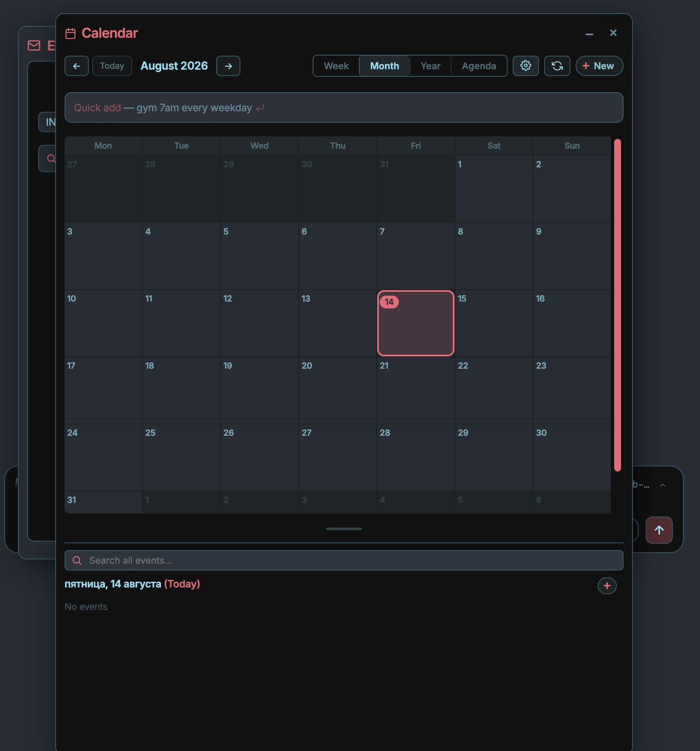Select August 2 in the grid

click(x=572, y=189)
